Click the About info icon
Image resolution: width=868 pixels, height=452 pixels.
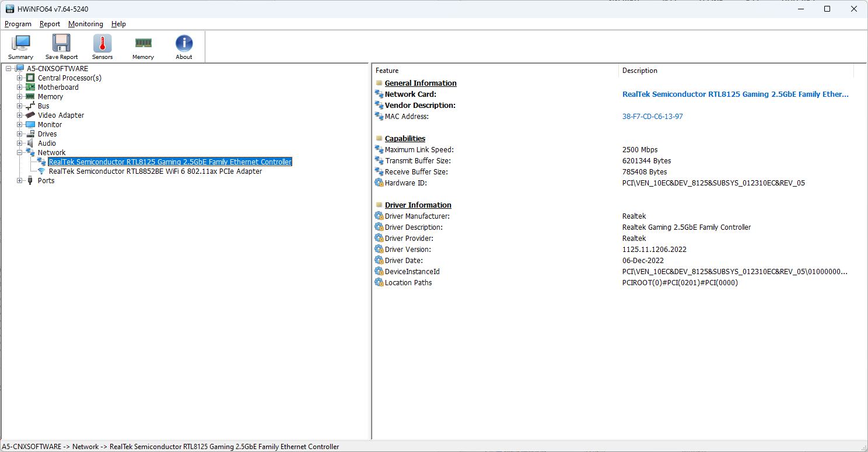[184, 43]
